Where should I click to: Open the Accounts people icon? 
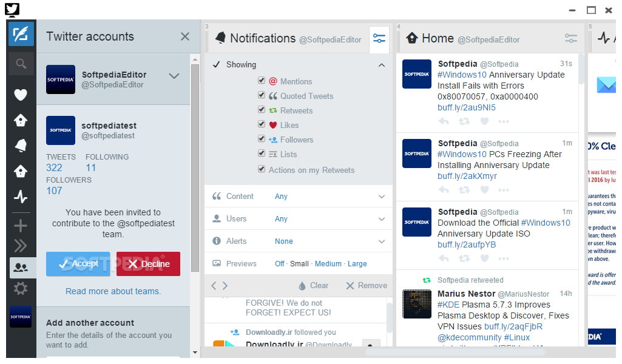tap(21, 268)
